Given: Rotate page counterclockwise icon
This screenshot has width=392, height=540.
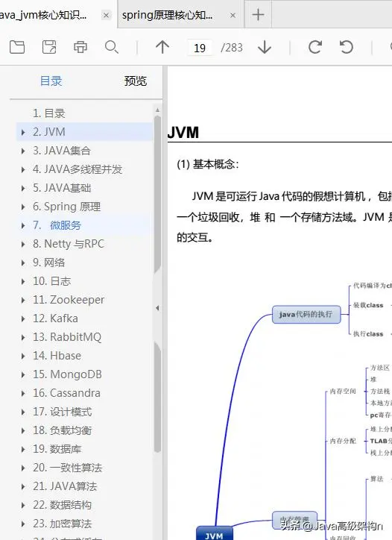Looking at the screenshot, I should (x=347, y=47).
